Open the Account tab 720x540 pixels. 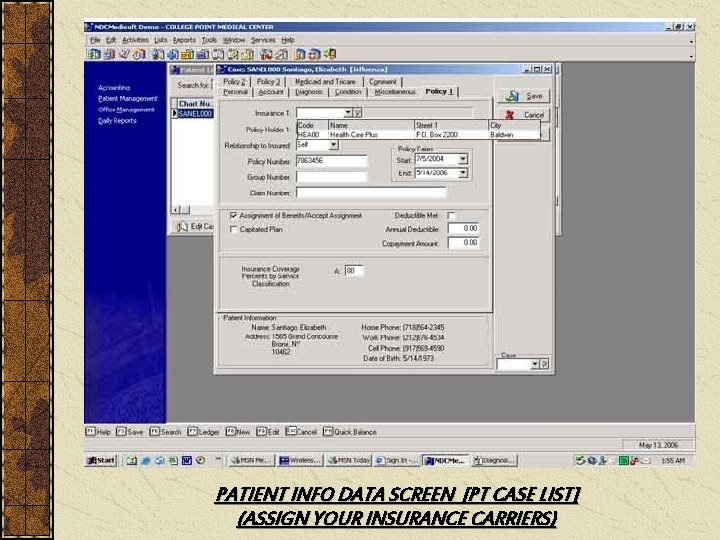click(271, 92)
